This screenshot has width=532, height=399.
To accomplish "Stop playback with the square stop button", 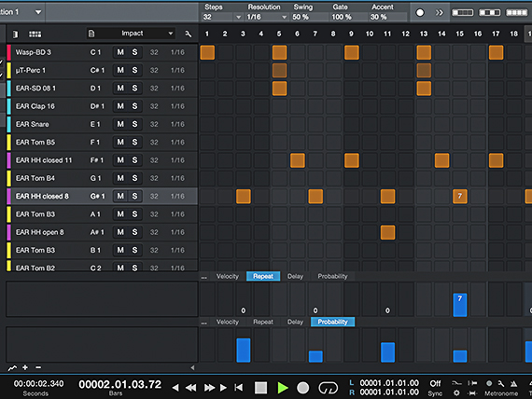I will tap(261, 388).
